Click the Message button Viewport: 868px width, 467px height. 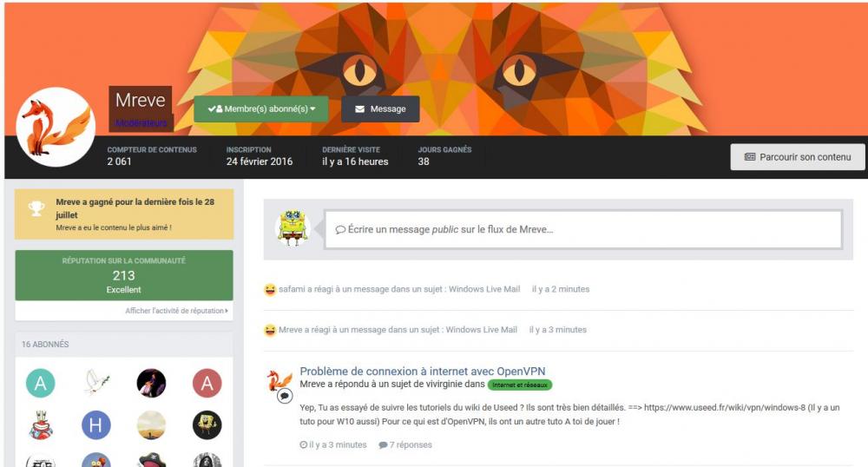380,109
